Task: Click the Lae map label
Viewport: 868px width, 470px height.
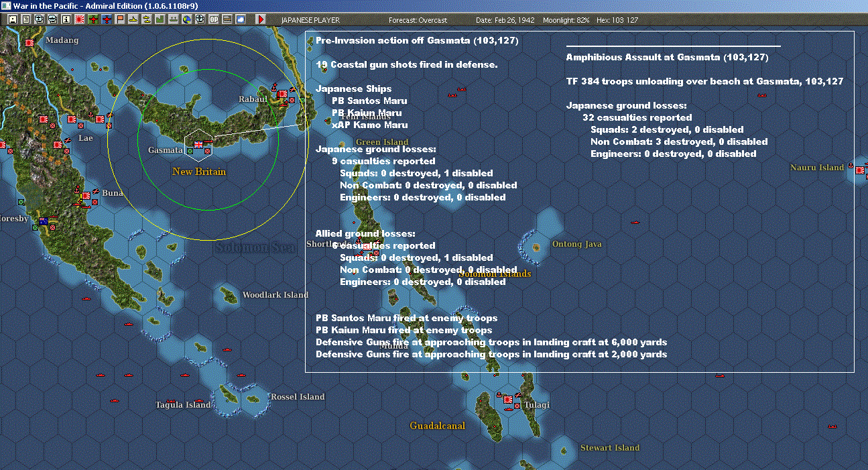Action: coord(85,138)
